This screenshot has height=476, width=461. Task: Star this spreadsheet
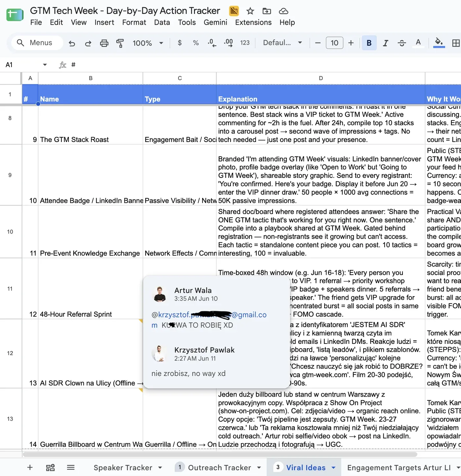(250, 11)
